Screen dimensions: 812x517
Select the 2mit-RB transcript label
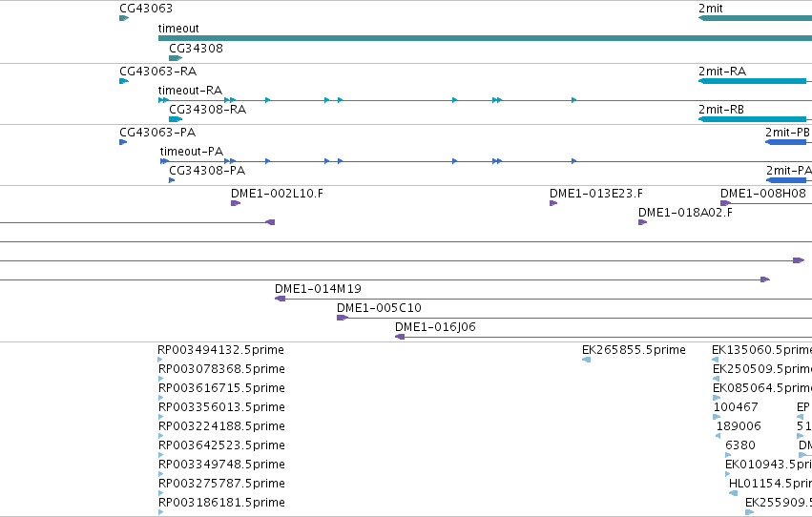[720, 109]
